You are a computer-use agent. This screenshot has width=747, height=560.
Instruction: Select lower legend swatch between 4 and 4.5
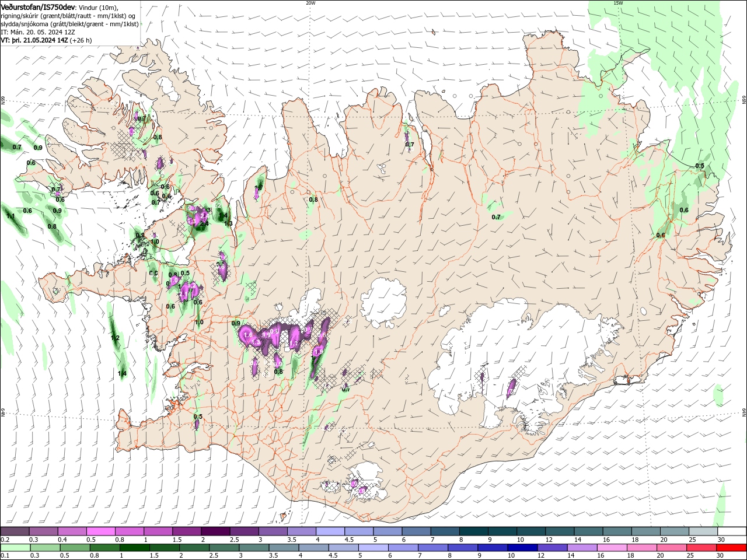(x=313, y=548)
